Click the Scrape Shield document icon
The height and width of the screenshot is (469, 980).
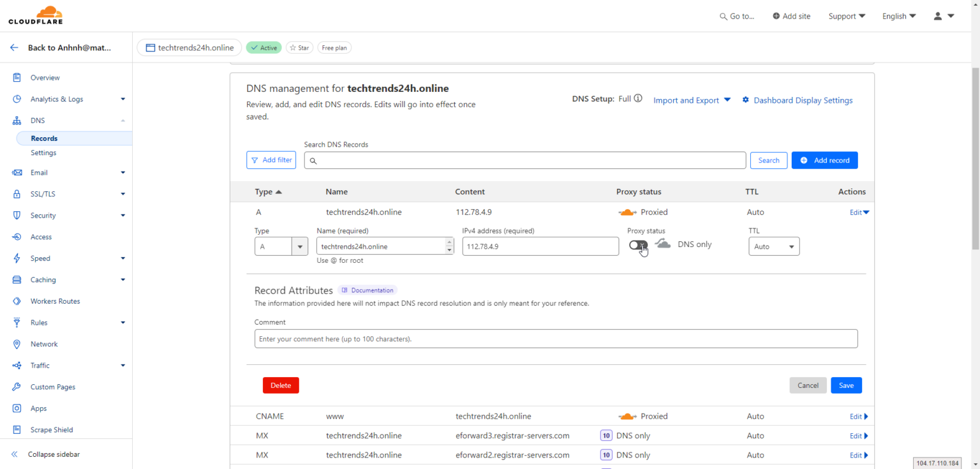coord(17,430)
